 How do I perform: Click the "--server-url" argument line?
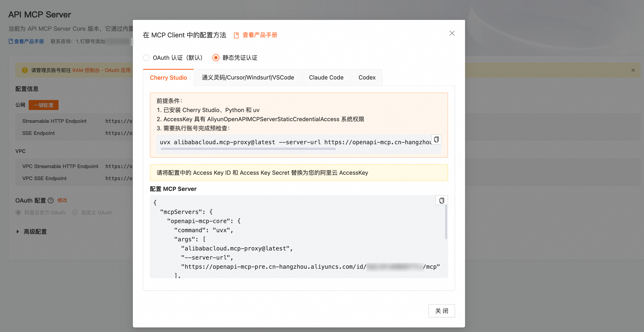click(207, 258)
